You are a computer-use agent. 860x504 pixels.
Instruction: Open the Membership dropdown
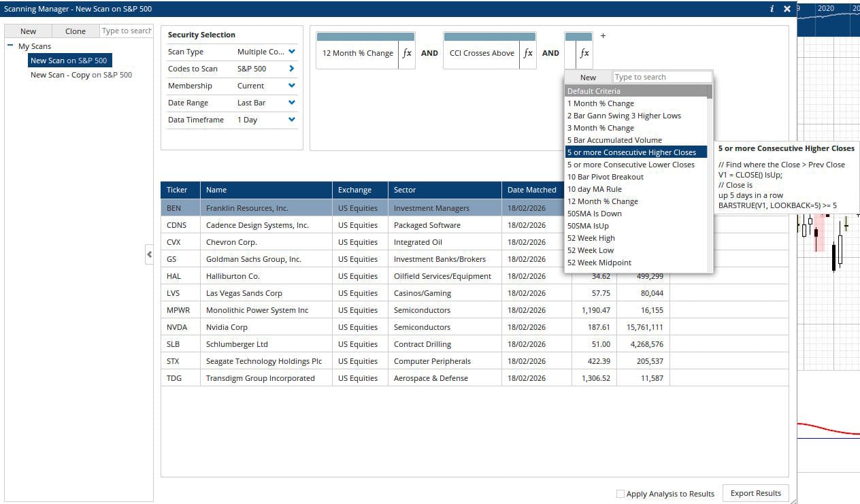292,86
